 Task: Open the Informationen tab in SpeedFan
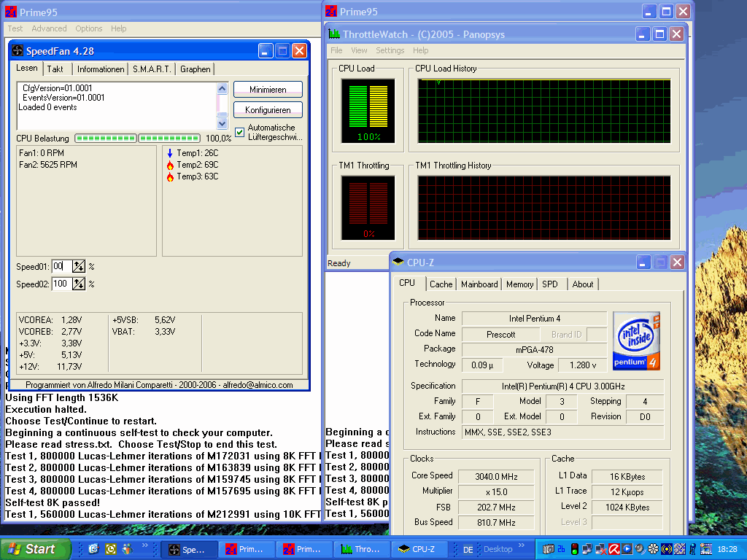tap(101, 69)
